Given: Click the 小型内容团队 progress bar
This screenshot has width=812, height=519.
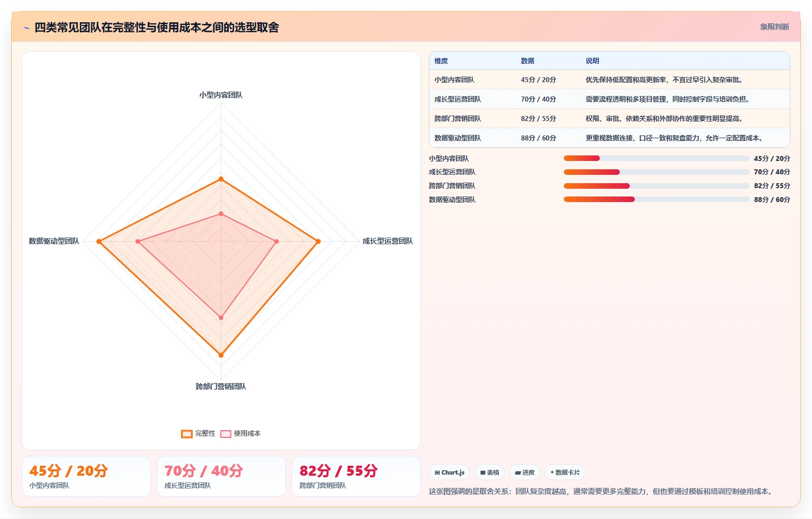Looking at the screenshot, I should click(x=656, y=158).
